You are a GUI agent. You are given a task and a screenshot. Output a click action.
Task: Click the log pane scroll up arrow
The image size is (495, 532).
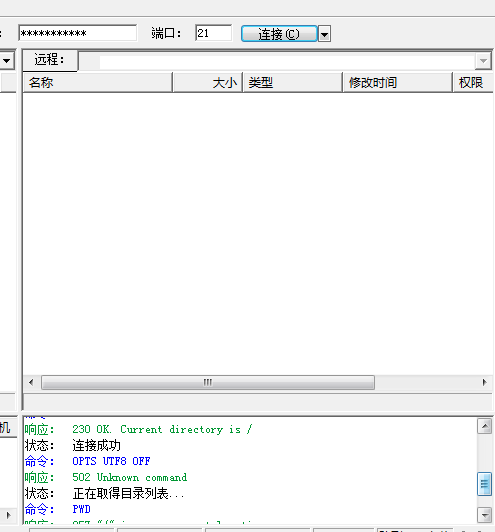pos(484,426)
